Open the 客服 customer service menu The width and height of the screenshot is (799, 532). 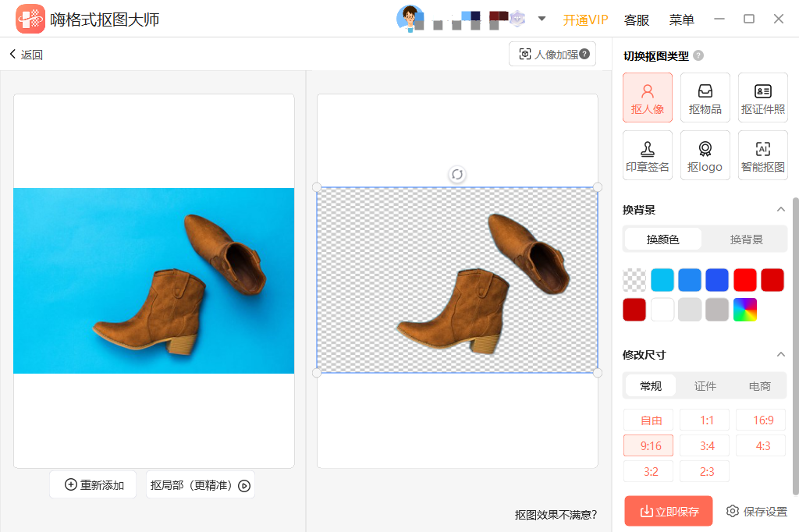click(637, 20)
